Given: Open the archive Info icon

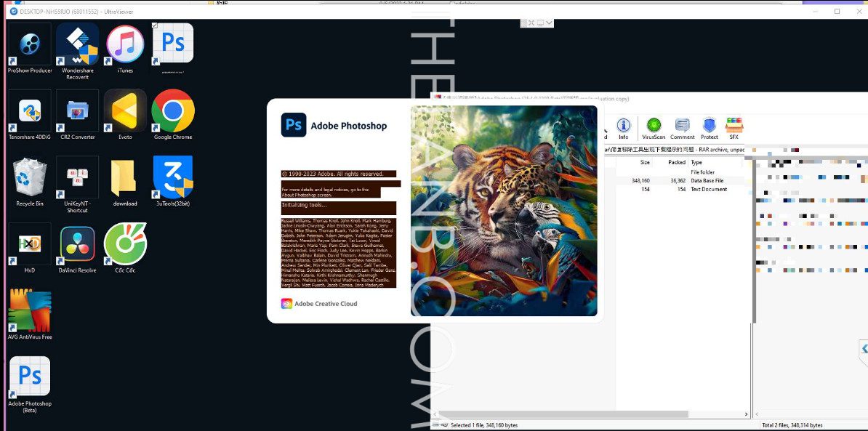Looking at the screenshot, I should click(623, 127).
